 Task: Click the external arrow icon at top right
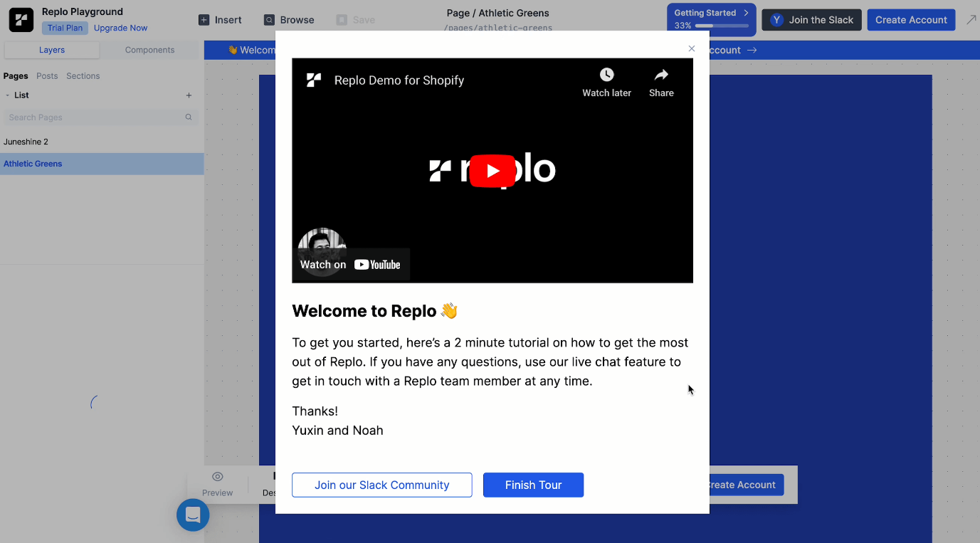point(971,20)
